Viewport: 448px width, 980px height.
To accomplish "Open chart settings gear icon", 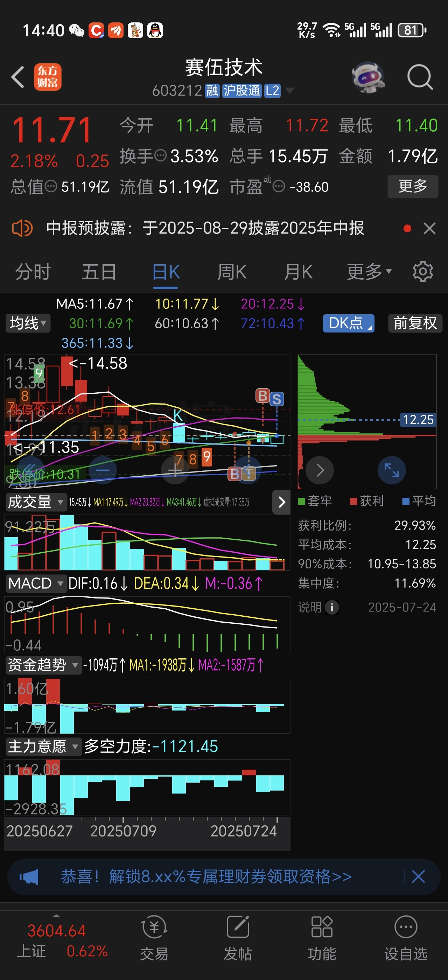I will click(423, 272).
